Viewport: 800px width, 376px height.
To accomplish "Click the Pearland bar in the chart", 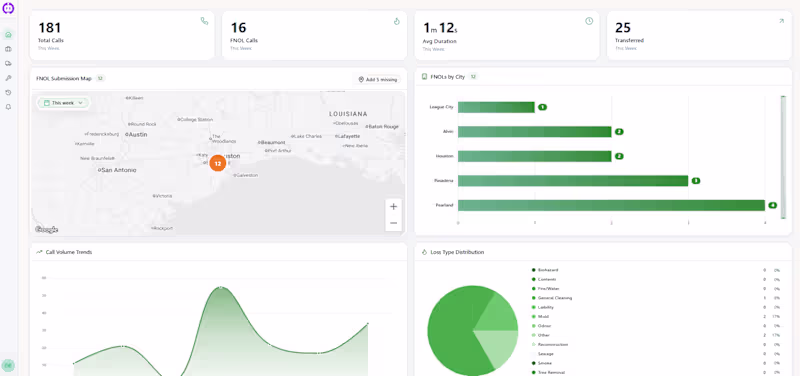I will coord(611,205).
